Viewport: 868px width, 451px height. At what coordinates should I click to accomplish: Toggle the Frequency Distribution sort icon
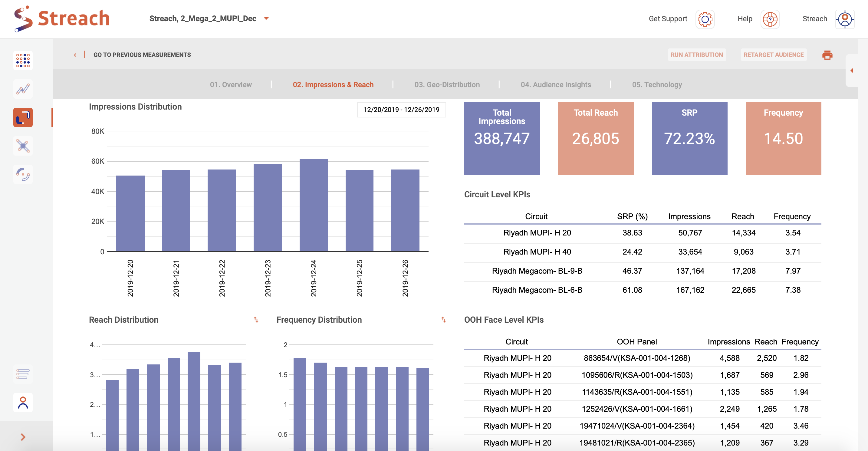click(444, 320)
